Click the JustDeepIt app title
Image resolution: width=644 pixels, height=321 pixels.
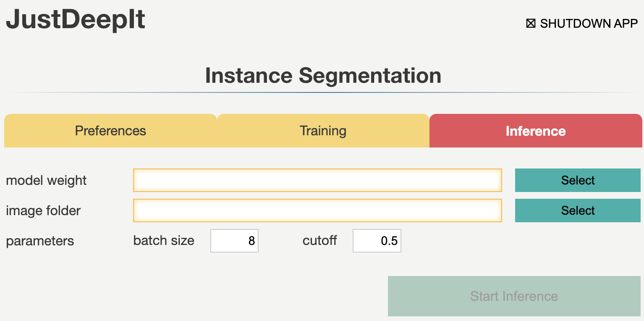click(x=76, y=19)
